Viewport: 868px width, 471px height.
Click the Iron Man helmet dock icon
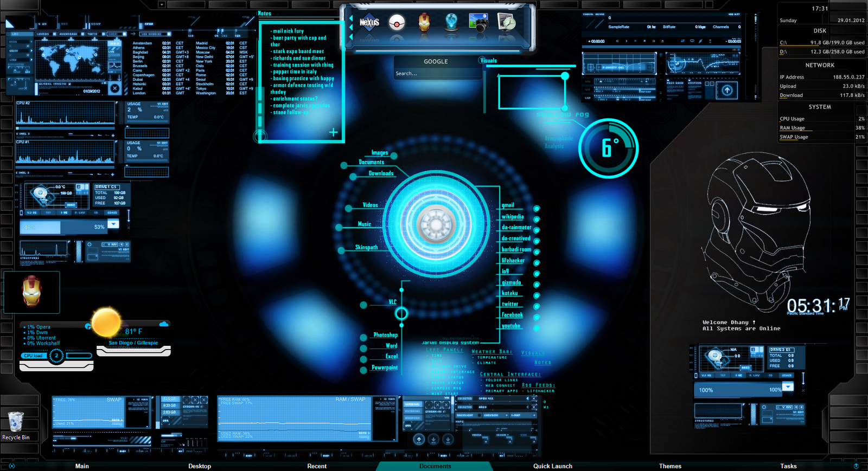(x=424, y=22)
